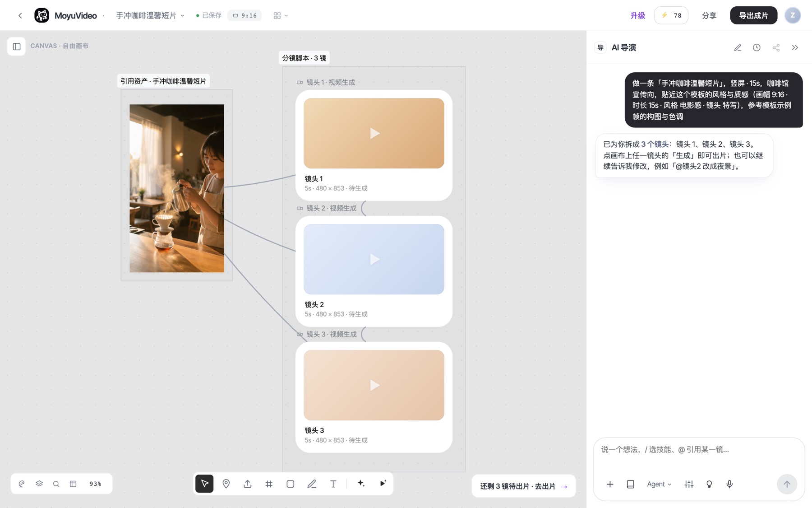Open the layers panel icon
This screenshot has height=508, width=812.
pos(39,484)
